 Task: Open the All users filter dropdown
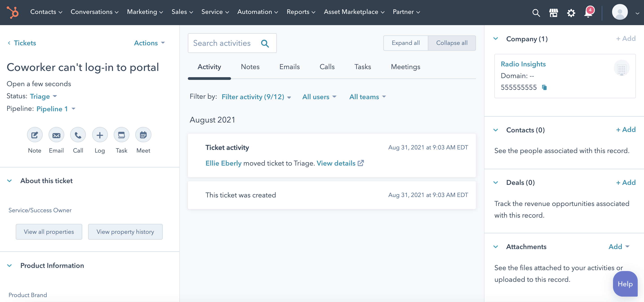click(x=319, y=97)
